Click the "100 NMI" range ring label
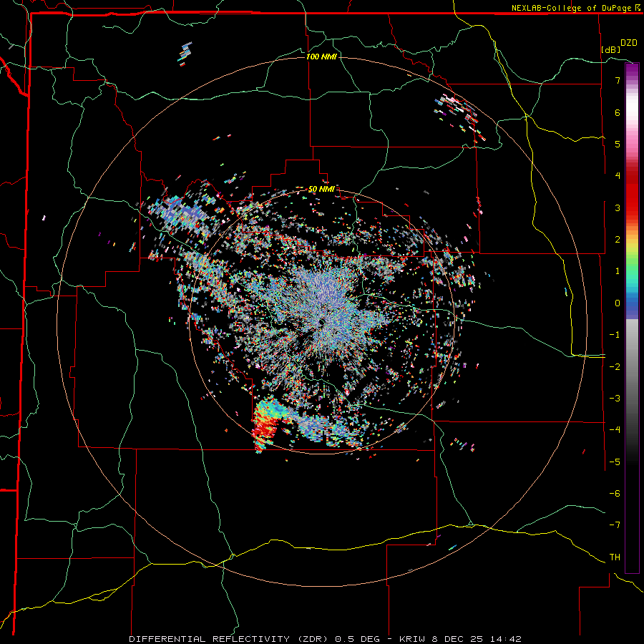Image resolution: width=644 pixels, height=644 pixels. [321, 57]
